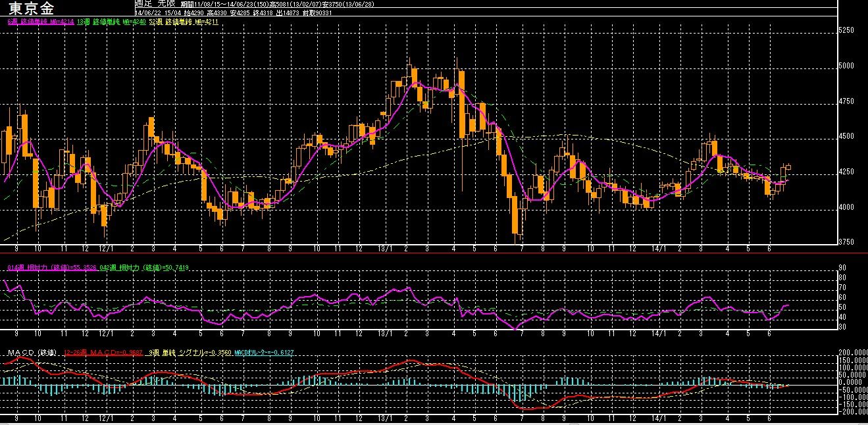Select the 014週 相対力 RSI legend

(x=51, y=268)
